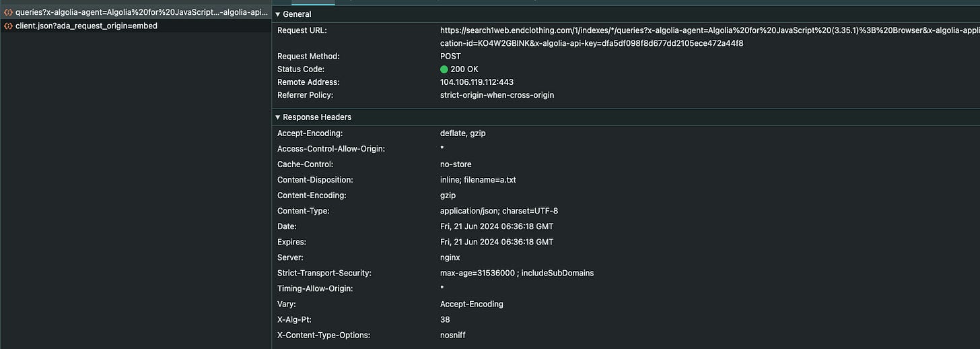This screenshot has width=980, height=349.
Task: Click the Remote Address label
Action: (308, 82)
